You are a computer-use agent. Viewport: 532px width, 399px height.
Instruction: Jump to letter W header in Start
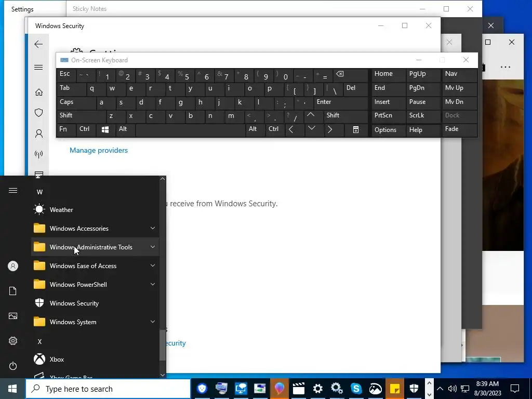39,192
